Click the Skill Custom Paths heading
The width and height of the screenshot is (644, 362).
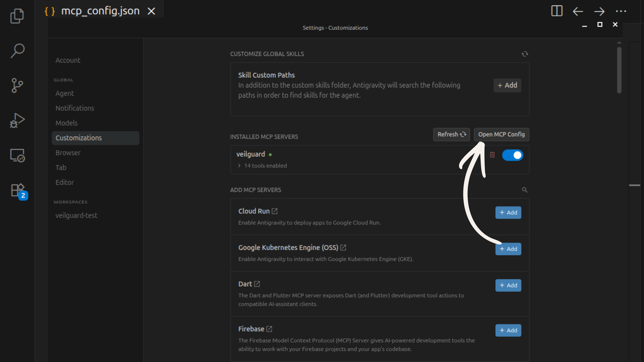point(266,75)
